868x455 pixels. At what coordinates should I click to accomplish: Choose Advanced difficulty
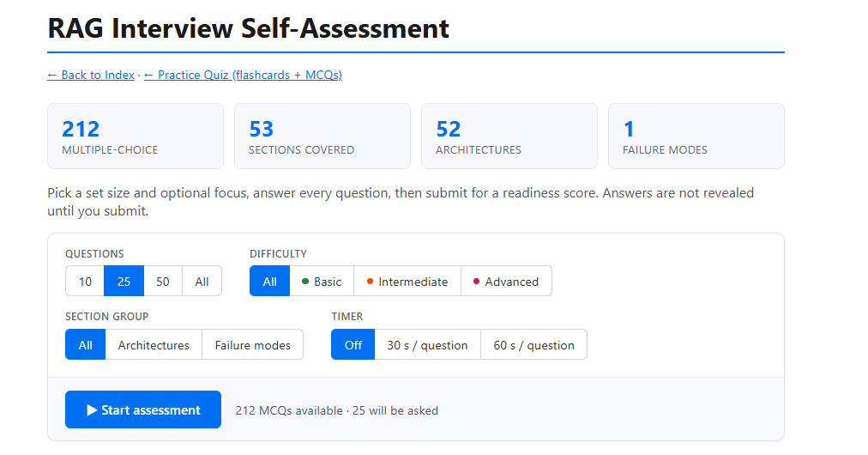click(507, 282)
